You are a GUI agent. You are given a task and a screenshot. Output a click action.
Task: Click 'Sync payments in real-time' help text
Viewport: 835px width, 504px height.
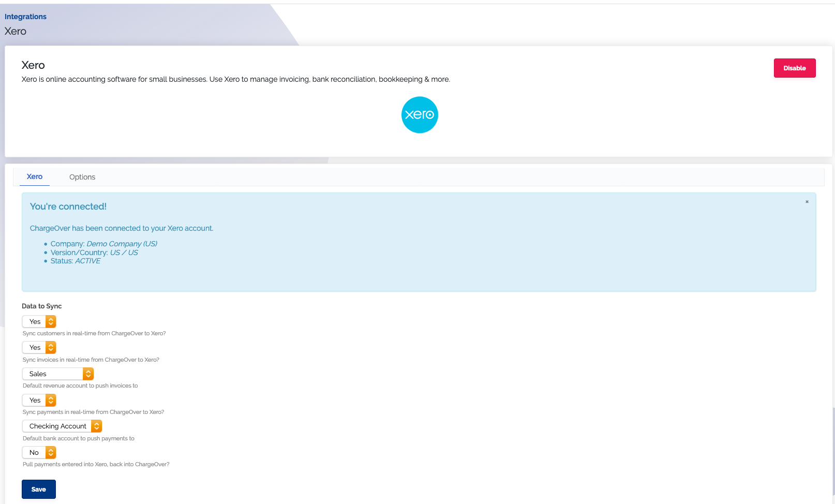tap(94, 412)
